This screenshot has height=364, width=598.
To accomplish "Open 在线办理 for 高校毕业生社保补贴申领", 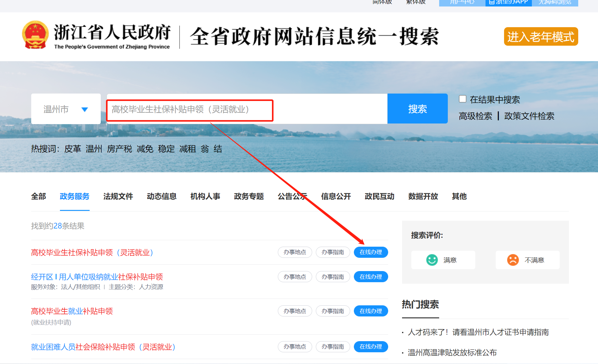I will 371,252.
